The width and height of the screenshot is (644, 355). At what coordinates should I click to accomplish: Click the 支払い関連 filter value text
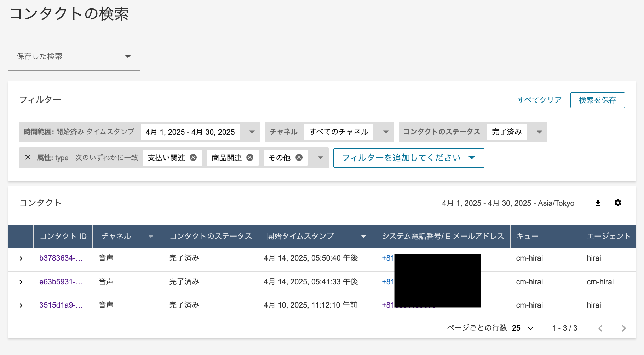point(166,158)
